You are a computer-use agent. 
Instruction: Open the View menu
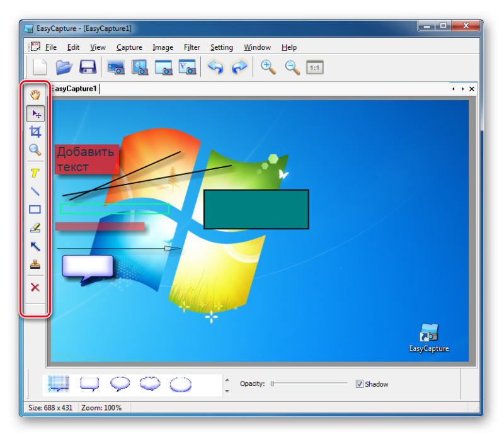98,47
